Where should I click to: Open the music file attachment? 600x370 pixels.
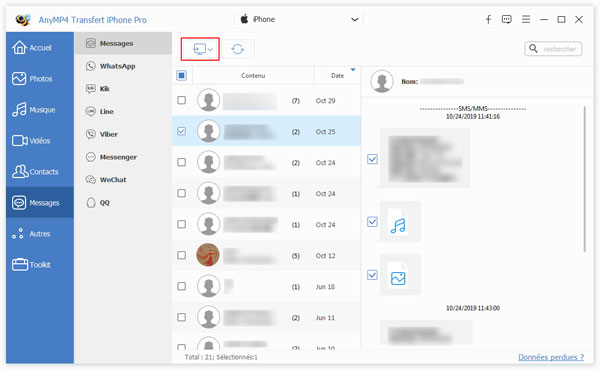tap(400, 222)
